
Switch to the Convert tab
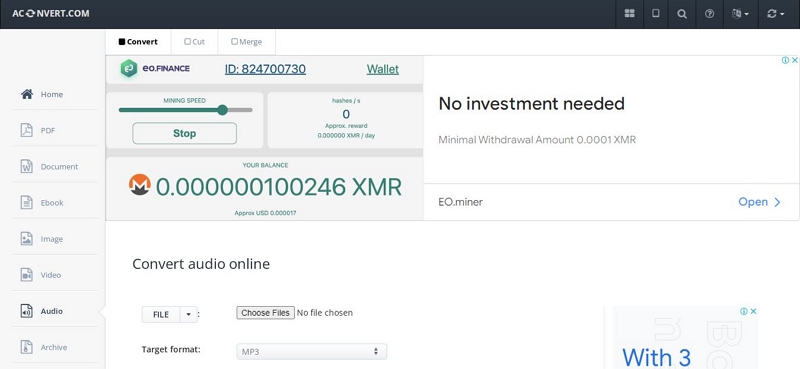138,42
